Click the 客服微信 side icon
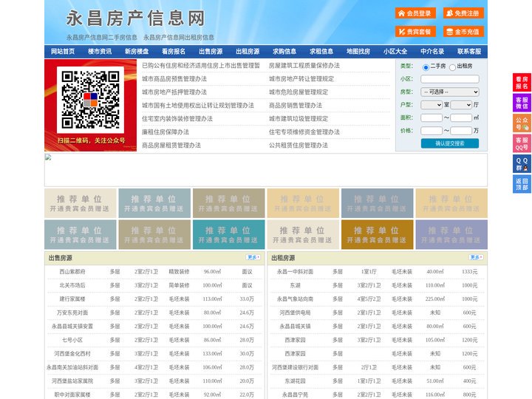This screenshot has height=399, width=532. (522, 103)
